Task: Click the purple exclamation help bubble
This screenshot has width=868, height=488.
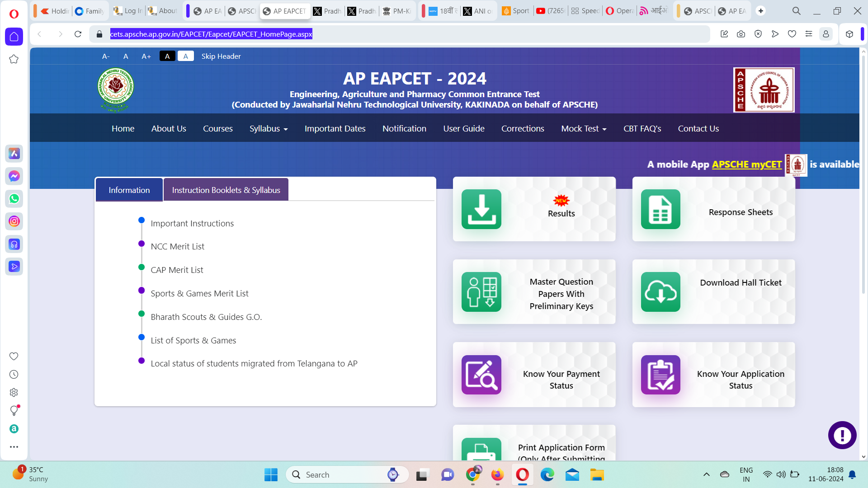Action: (x=842, y=435)
